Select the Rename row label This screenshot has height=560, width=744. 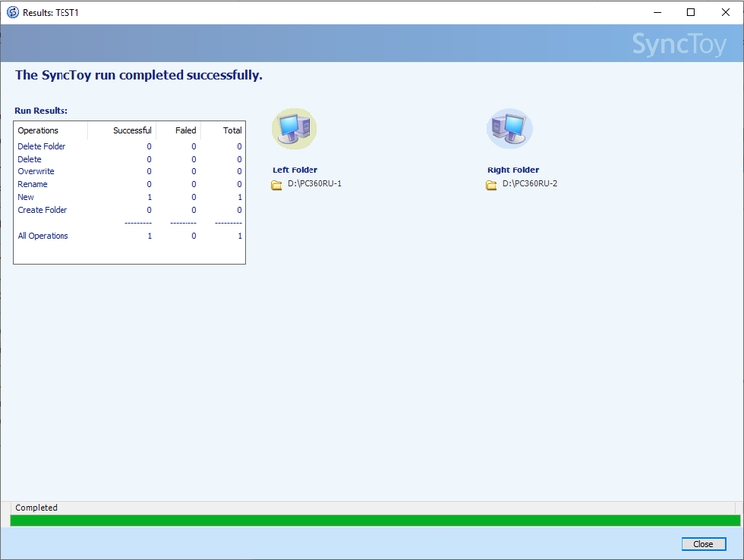pyautogui.click(x=33, y=184)
